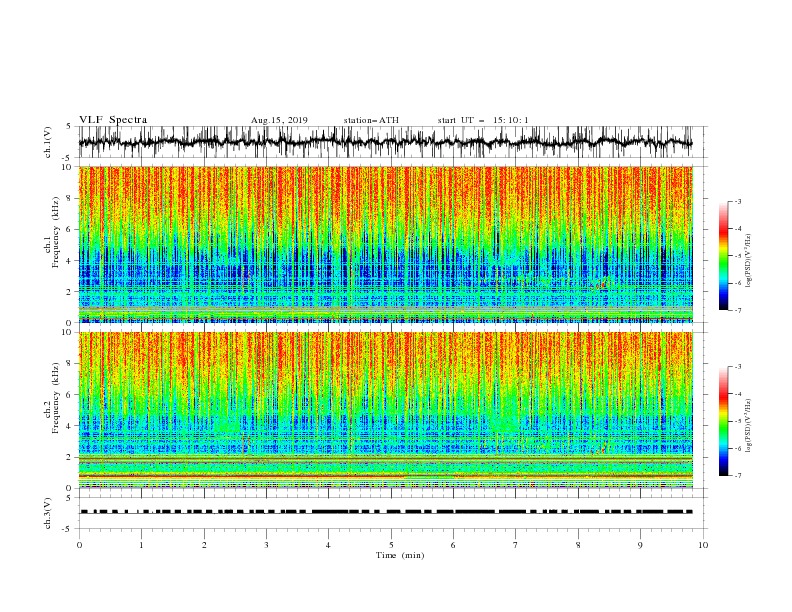The height and width of the screenshot is (612, 792).
Task: Click the "2" kHz tick on ch.1 frequency axis
Action: click(70, 292)
